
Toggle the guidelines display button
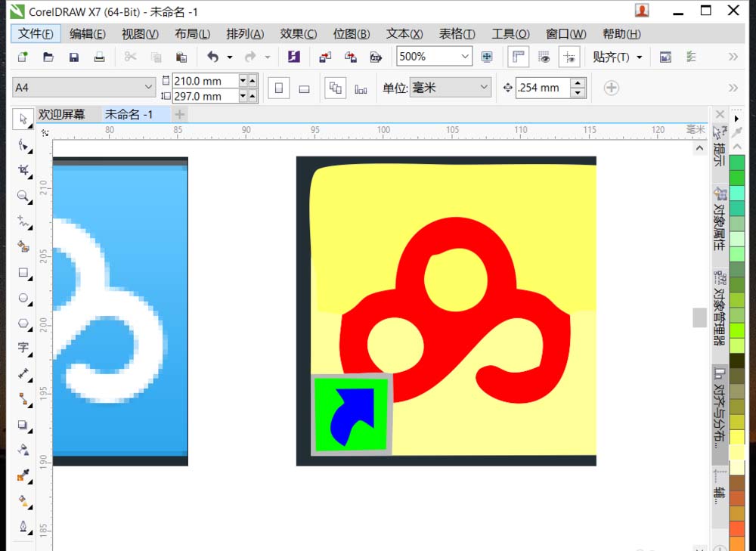pyautogui.click(x=569, y=57)
